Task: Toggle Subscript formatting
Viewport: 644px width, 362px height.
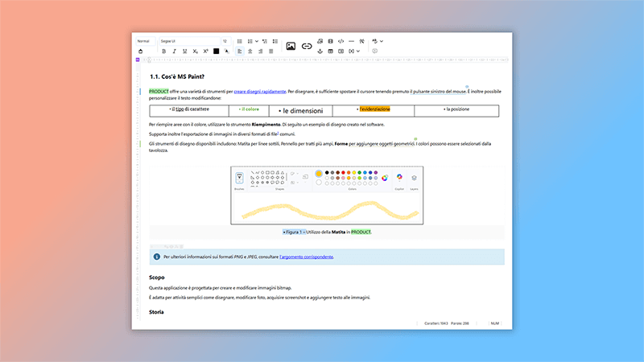Action: [195, 51]
